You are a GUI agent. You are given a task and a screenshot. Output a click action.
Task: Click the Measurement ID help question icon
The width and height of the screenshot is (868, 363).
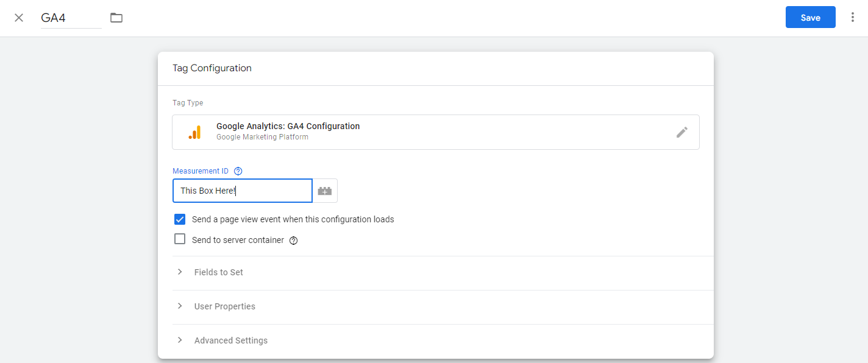[x=238, y=171]
